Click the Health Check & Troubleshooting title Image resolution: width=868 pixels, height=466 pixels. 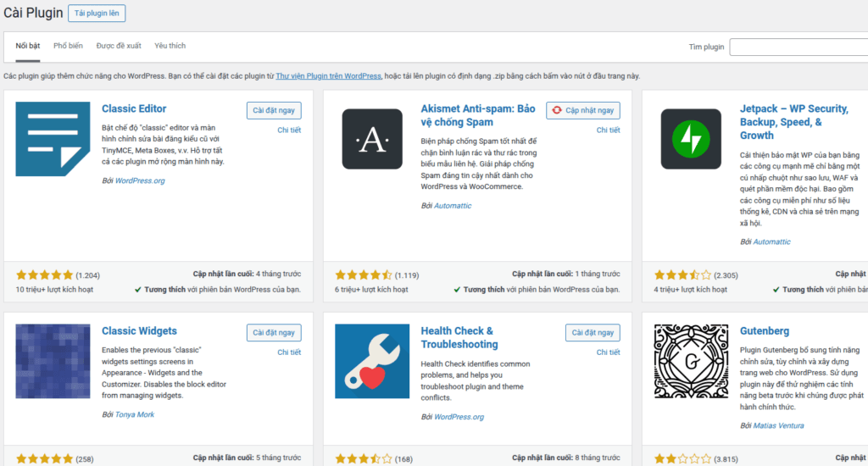pyautogui.click(x=459, y=337)
